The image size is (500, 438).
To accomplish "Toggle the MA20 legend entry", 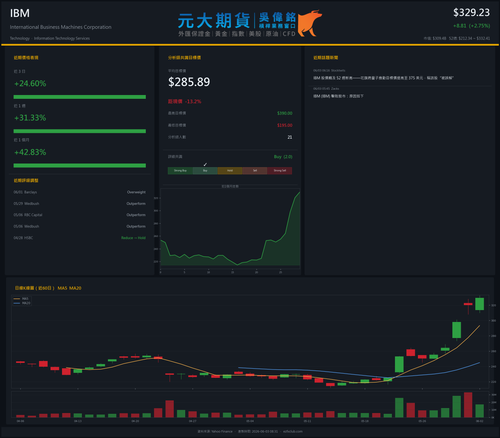I will click(x=22, y=303).
